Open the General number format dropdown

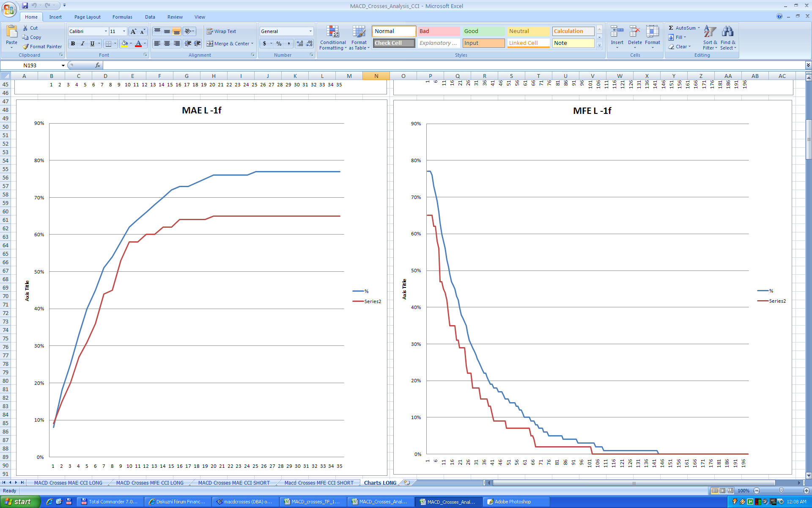tap(310, 31)
